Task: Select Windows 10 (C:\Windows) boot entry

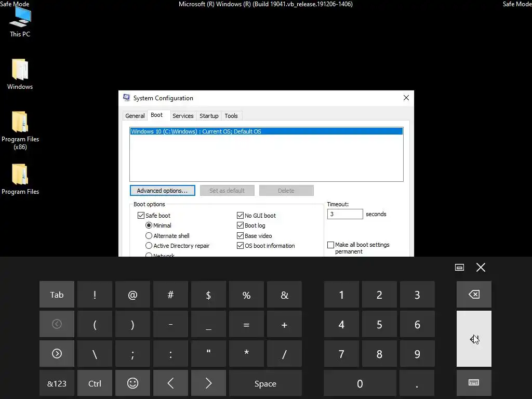Action: point(267,131)
